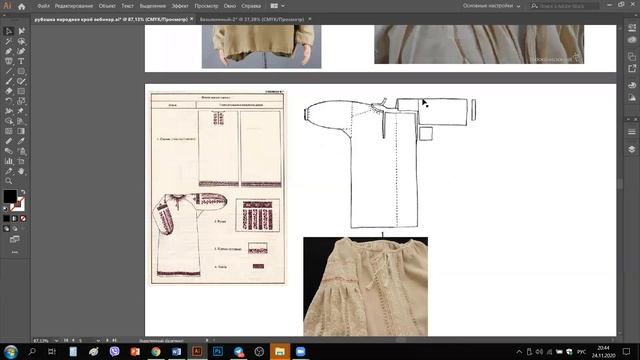Screen dimensions: 640x360
Task: Click the Search Adobe Stock field
Action: 565,6
